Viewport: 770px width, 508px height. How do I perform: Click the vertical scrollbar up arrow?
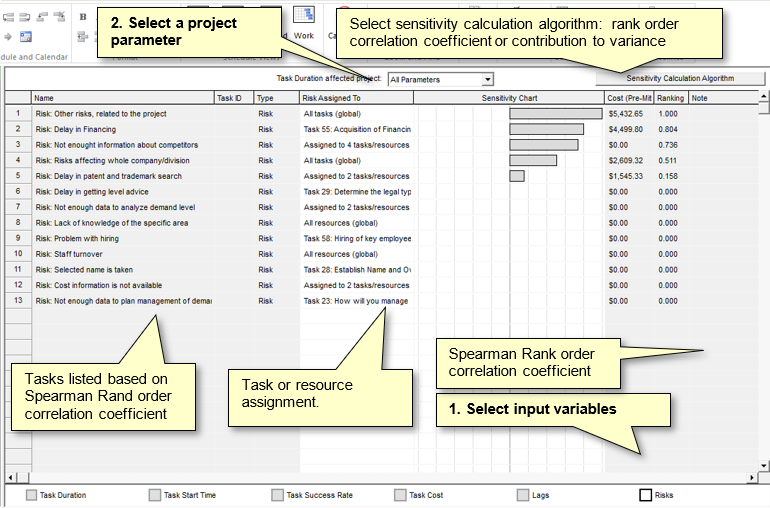coord(764,96)
